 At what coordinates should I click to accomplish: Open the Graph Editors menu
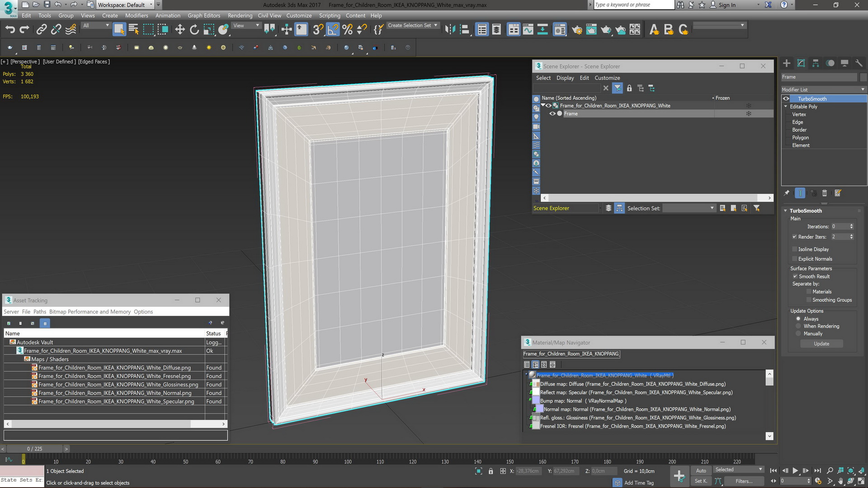204,15
